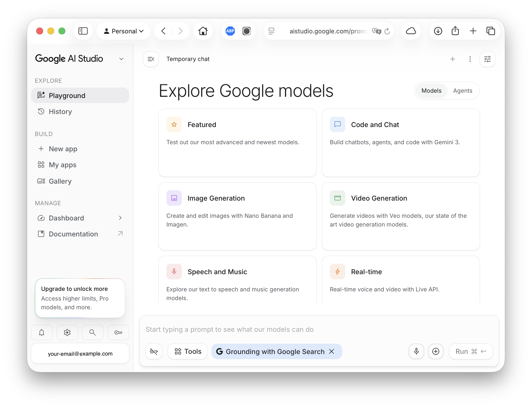This screenshot has width=532, height=408.
Task: Open the Documentation external link
Action: point(80,234)
